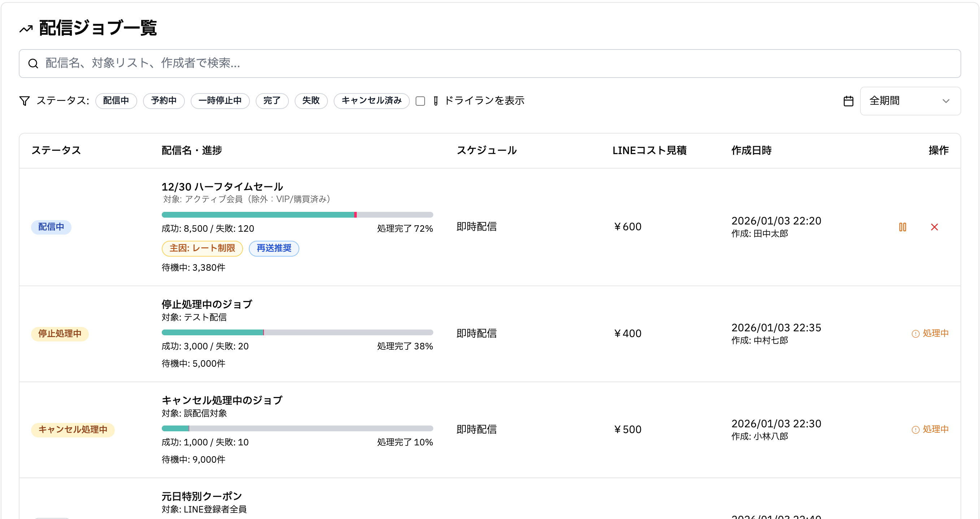Click the 12/30 ハーフタイムセール progress bar
Viewport: 980px width, 519px height.
297,215
